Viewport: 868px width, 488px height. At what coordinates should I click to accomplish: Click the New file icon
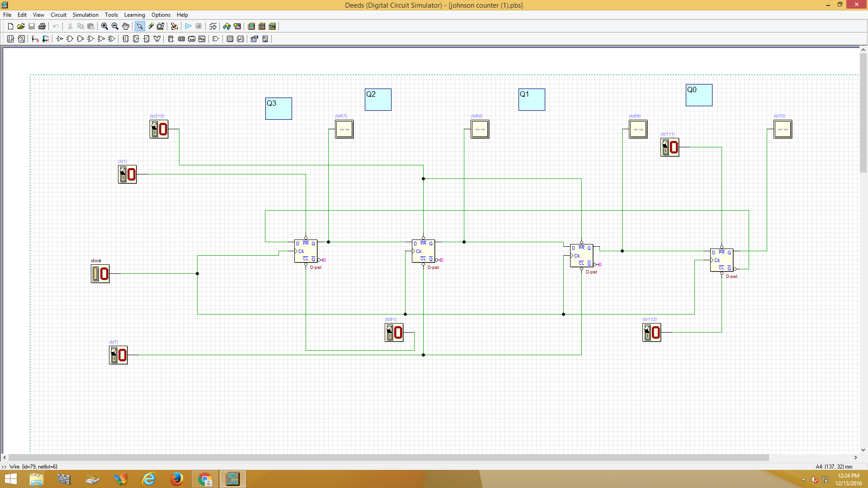[x=10, y=26]
